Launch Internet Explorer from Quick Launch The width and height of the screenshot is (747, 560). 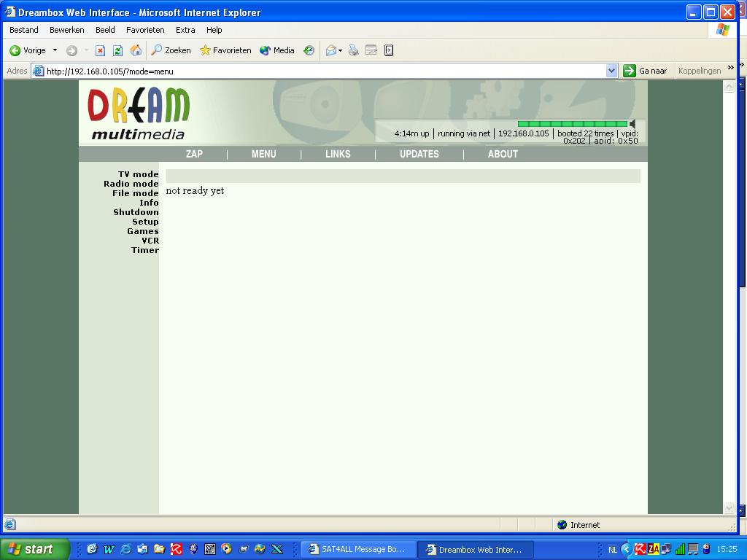coord(125,550)
